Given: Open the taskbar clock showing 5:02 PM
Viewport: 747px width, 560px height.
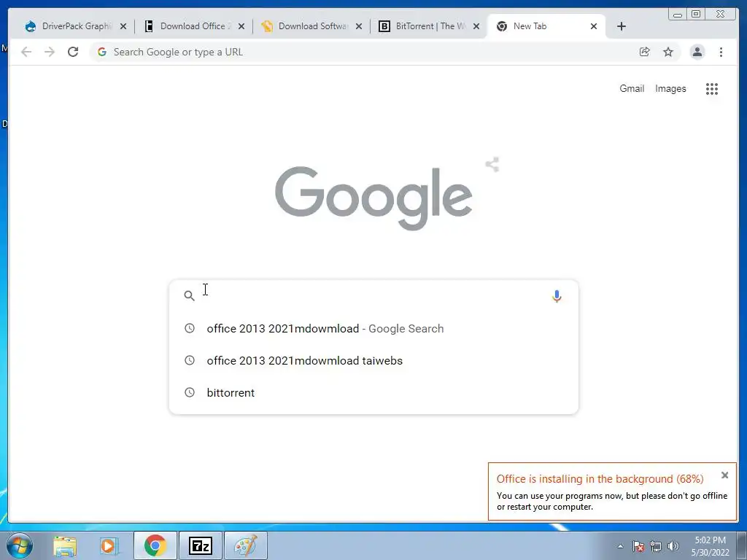Looking at the screenshot, I should 710,546.
